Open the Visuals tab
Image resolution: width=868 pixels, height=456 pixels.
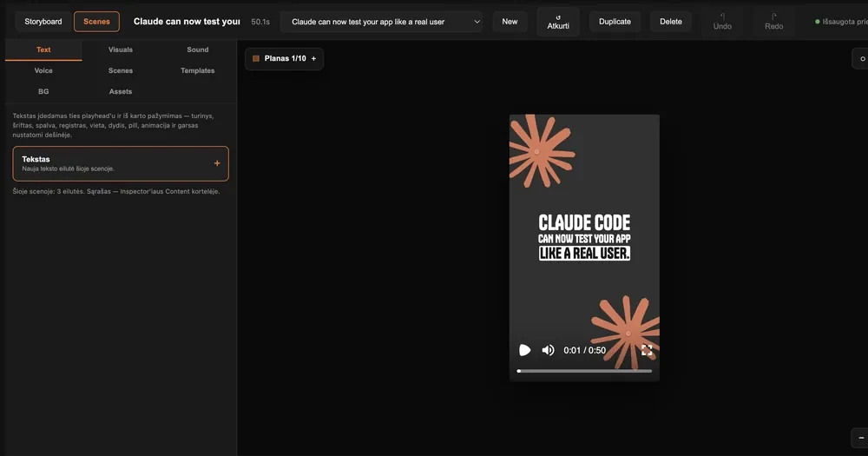pos(120,50)
